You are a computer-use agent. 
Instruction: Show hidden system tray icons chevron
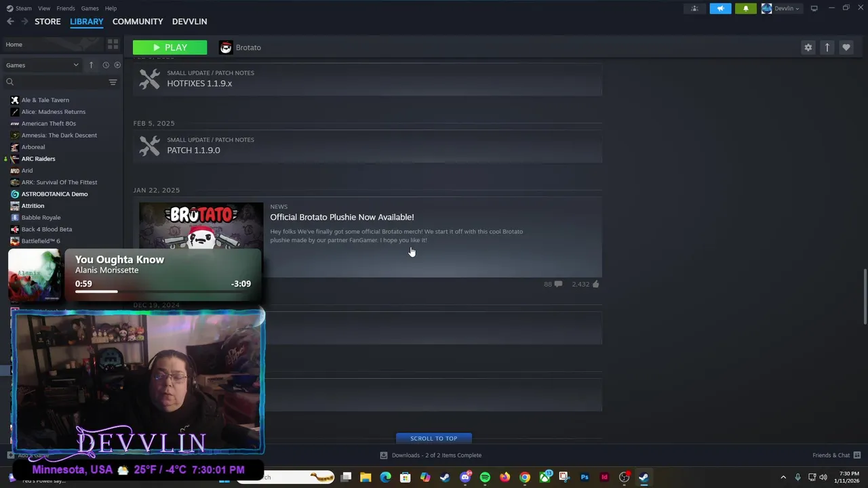(783, 477)
